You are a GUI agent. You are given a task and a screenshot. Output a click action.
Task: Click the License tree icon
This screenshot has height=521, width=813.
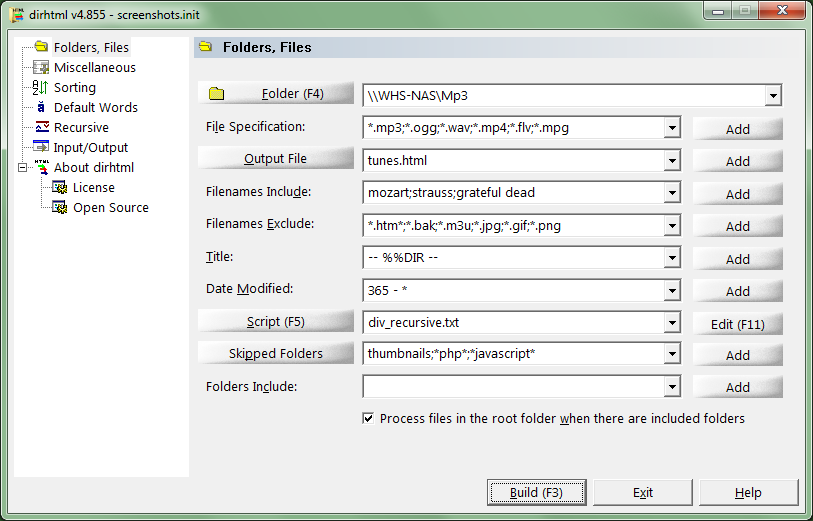point(60,187)
